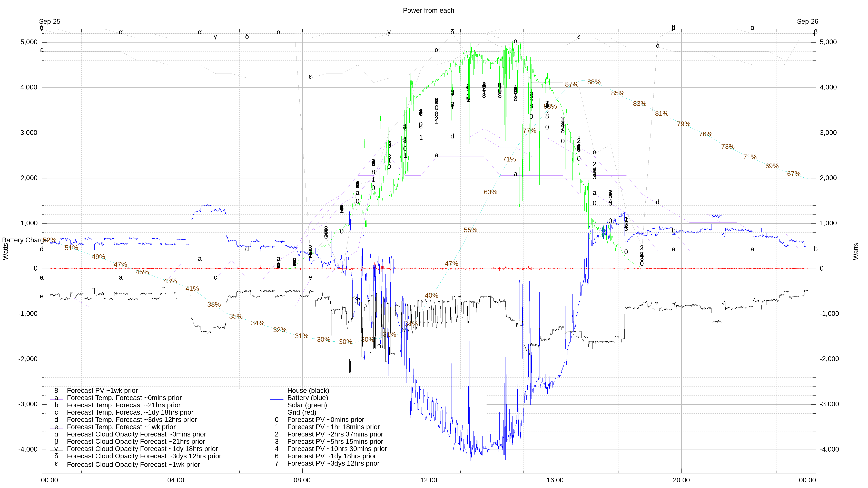
Task: Click the '43%' battery charge label
Action: (170, 281)
